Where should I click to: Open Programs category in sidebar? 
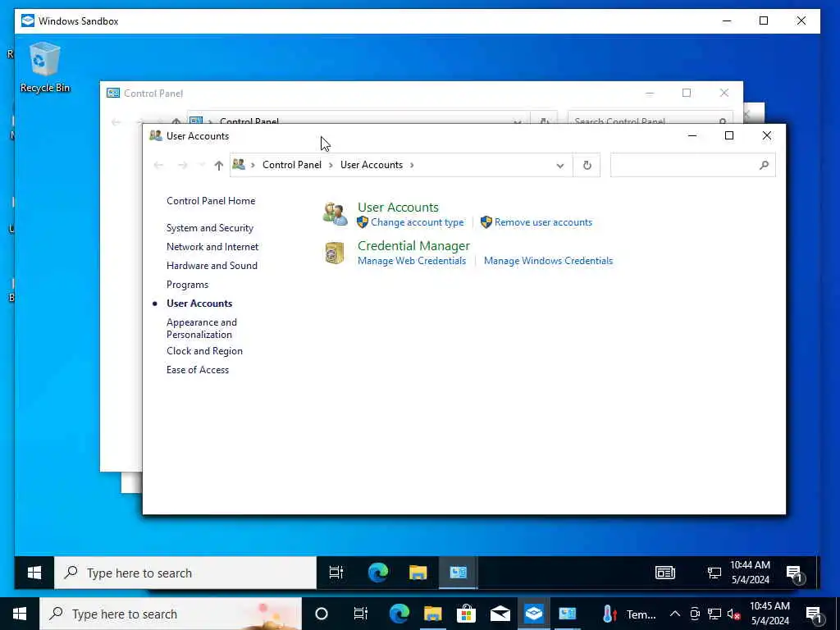point(187,285)
